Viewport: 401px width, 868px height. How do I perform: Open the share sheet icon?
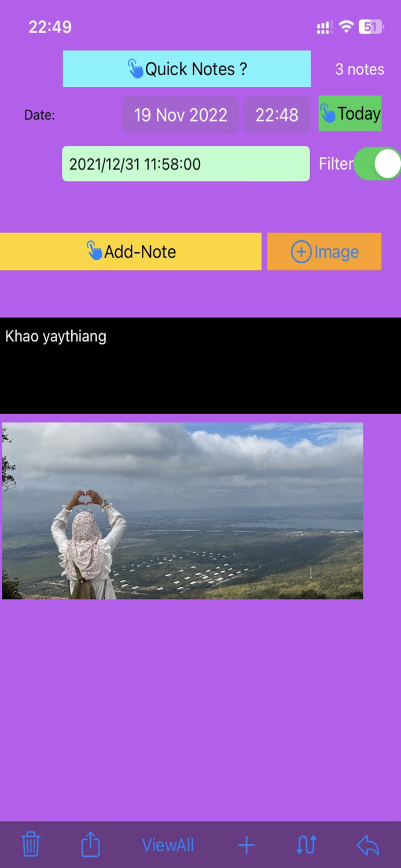coord(90,844)
